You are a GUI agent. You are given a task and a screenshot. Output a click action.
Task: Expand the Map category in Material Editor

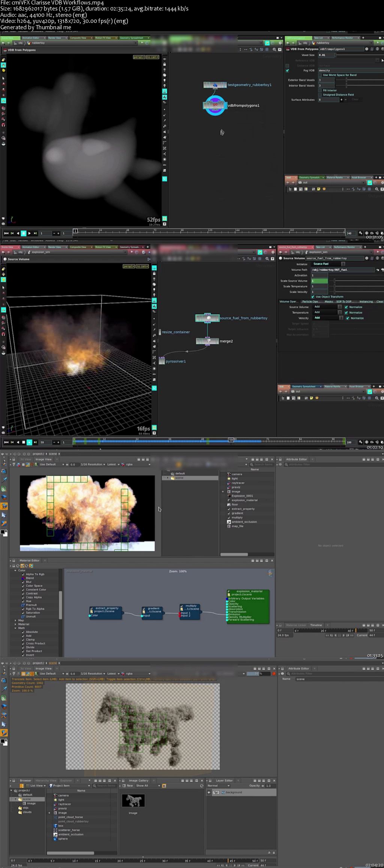coord(15,621)
